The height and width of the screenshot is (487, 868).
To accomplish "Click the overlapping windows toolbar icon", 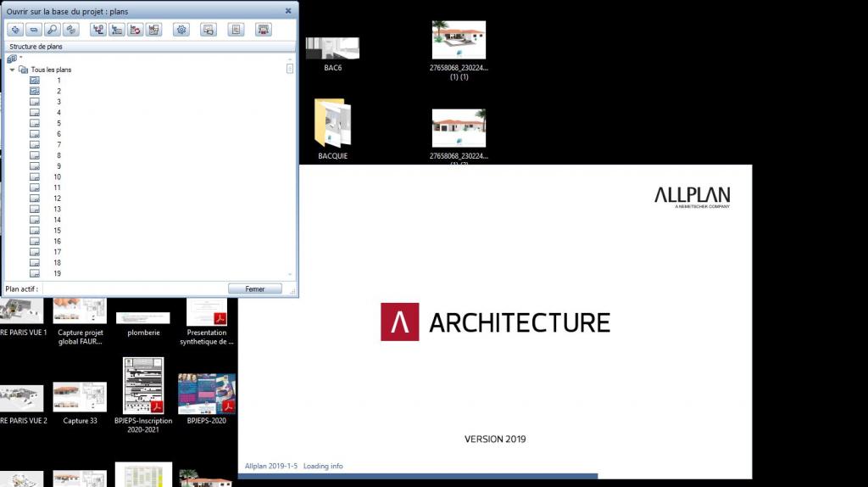I will pyautogui.click(x=209, y=30).
